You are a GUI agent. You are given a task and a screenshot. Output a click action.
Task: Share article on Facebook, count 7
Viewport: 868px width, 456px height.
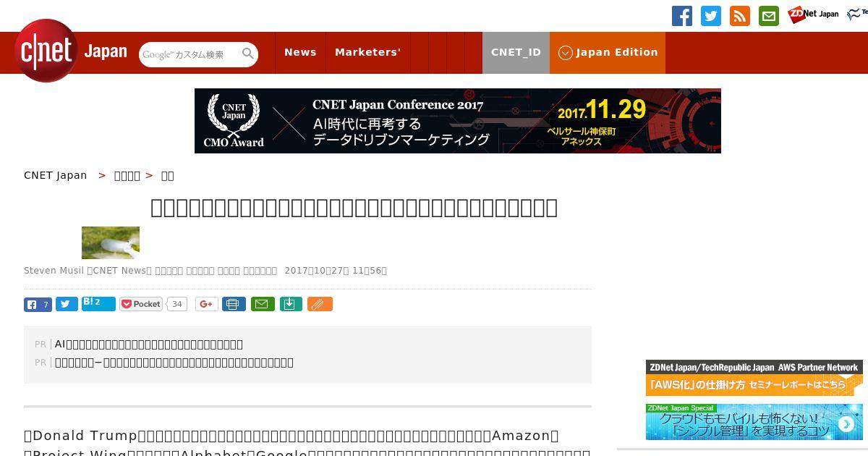click(38, 304)
